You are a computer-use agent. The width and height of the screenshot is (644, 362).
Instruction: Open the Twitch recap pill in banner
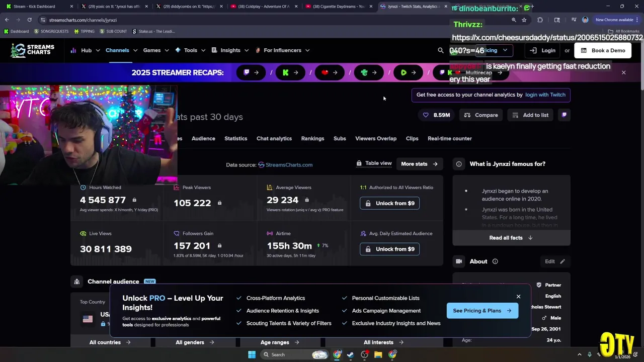click(251, 72)
